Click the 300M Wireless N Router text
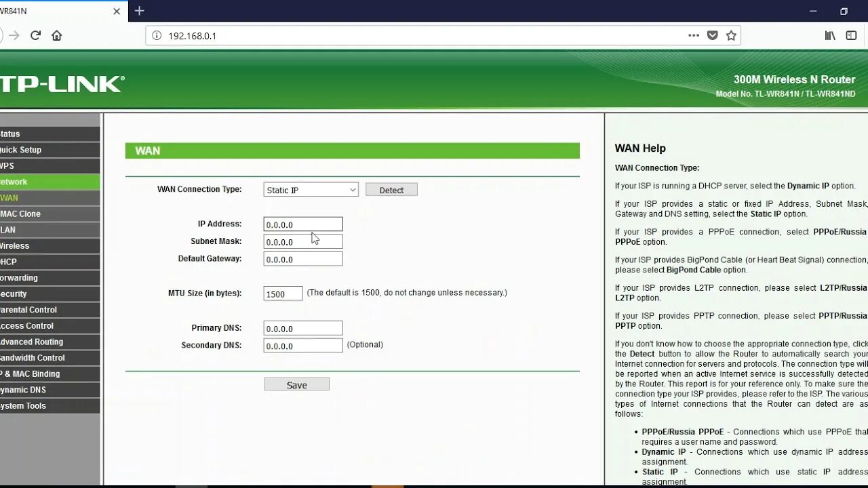 point(794,80)
